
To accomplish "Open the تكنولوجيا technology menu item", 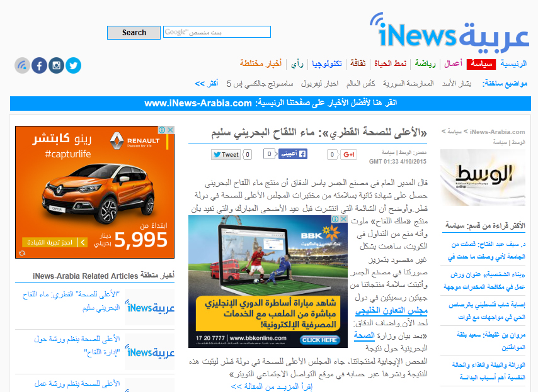I will pyautogui.click(x=326, y=64).
